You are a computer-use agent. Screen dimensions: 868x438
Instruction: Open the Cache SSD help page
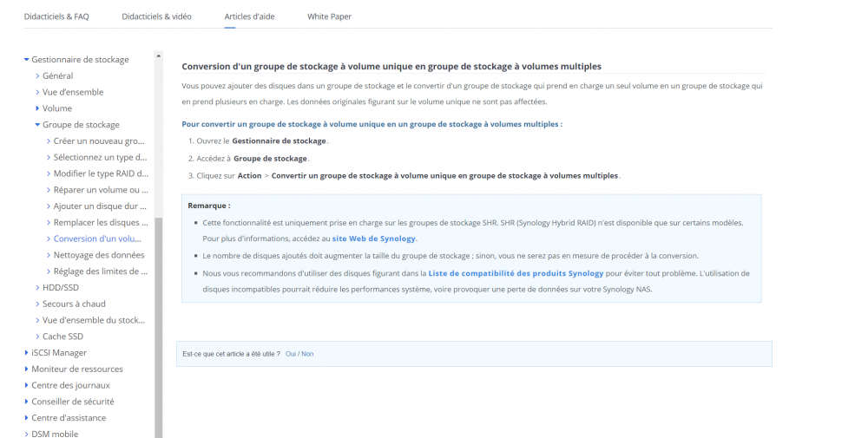point(62,337)
